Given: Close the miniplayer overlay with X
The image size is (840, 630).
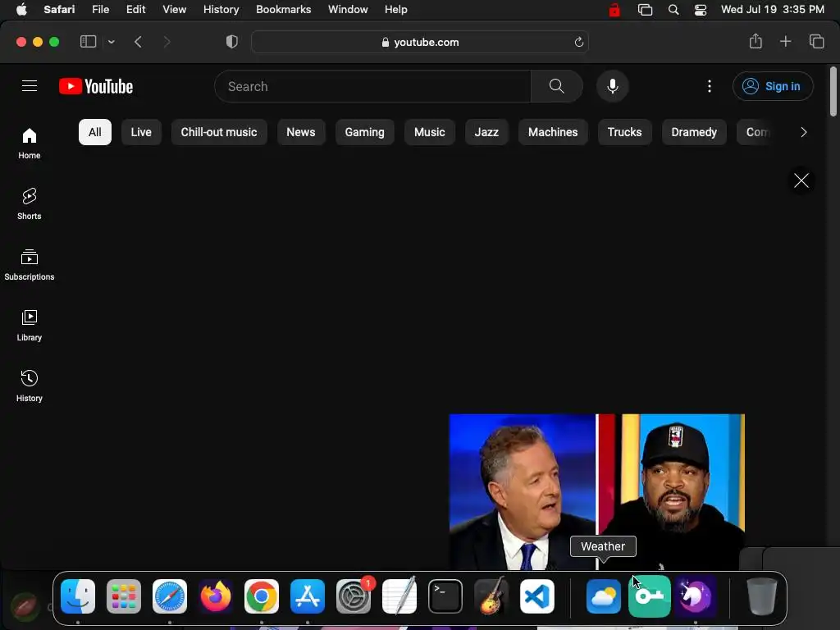Looking at the screenshot, I should tap(801, 180).
